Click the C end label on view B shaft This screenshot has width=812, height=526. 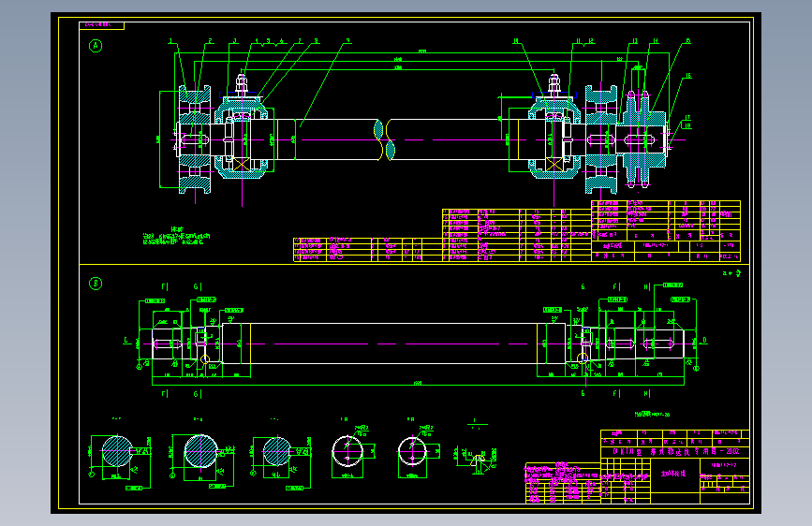pos(125,341)
